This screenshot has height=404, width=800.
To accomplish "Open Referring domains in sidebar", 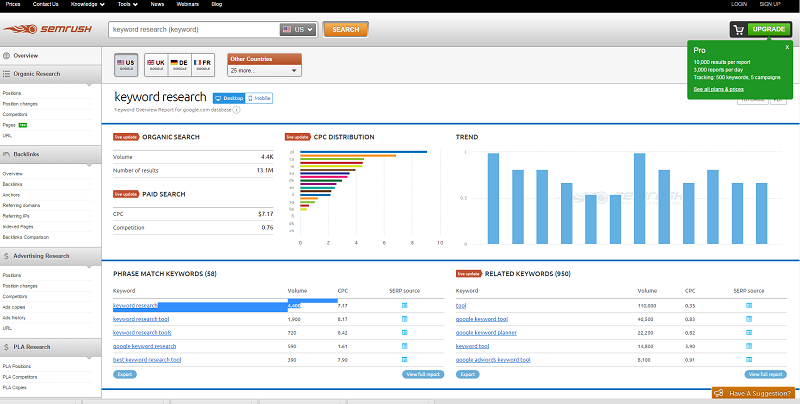I will [x=21, y=206].
